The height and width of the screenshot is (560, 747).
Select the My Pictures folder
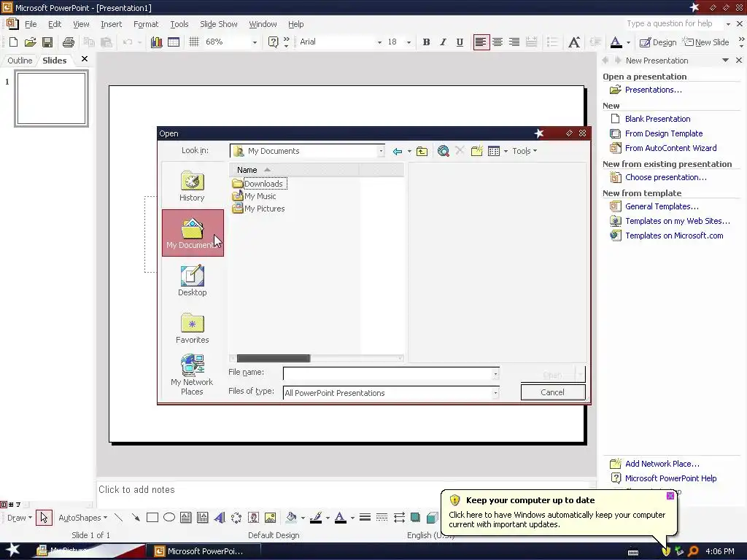(x=258, y=209)
